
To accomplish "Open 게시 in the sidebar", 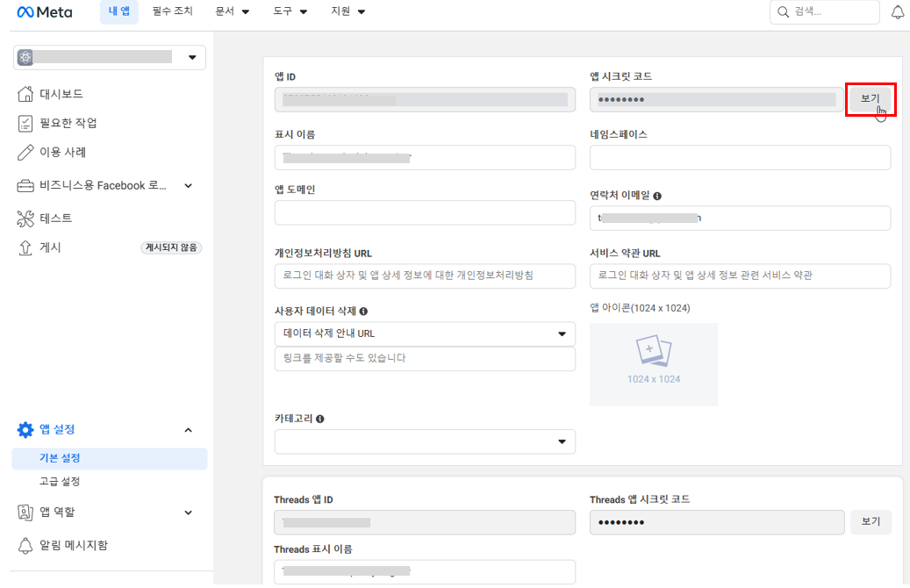I will (x=50, y=247).
